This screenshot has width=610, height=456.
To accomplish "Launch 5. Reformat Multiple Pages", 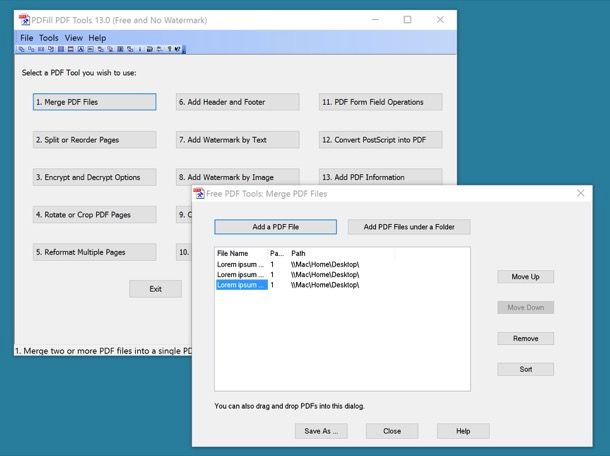I will tap(95, 252).
